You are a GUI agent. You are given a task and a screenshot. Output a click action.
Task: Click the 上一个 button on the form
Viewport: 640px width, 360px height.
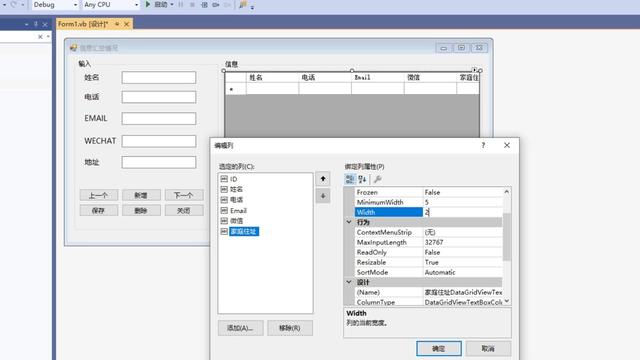(x=99, y=195)
